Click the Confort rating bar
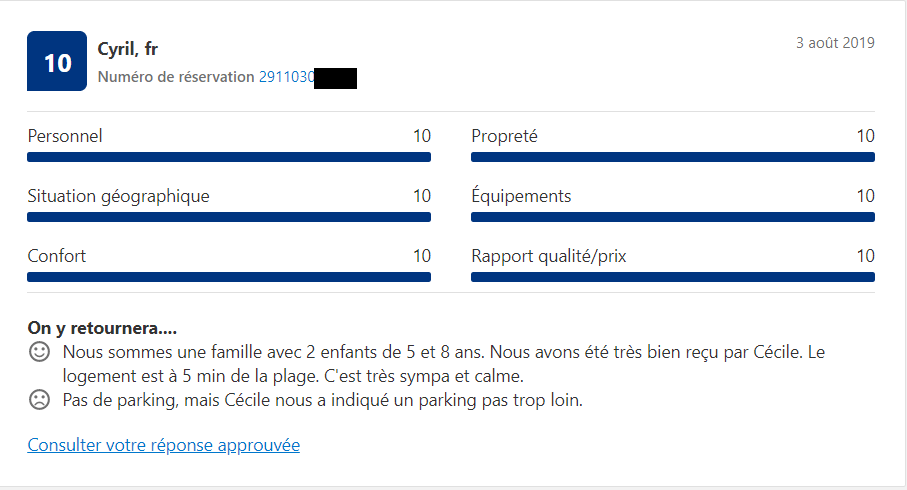 (229, 277)
